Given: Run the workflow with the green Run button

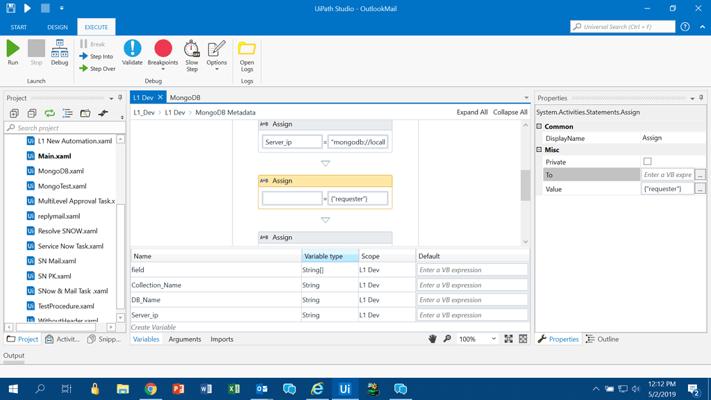Looking at the screenshot, I should 13,53.
